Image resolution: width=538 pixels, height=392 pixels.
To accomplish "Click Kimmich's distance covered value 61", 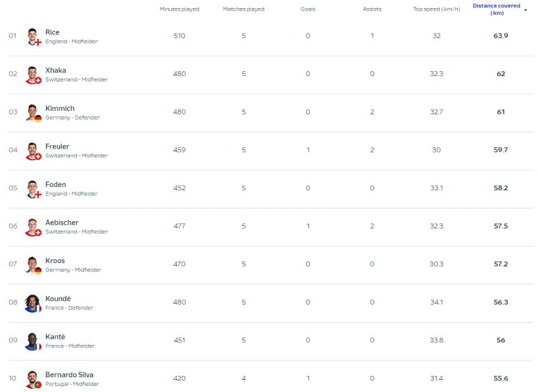I will 500,112.
